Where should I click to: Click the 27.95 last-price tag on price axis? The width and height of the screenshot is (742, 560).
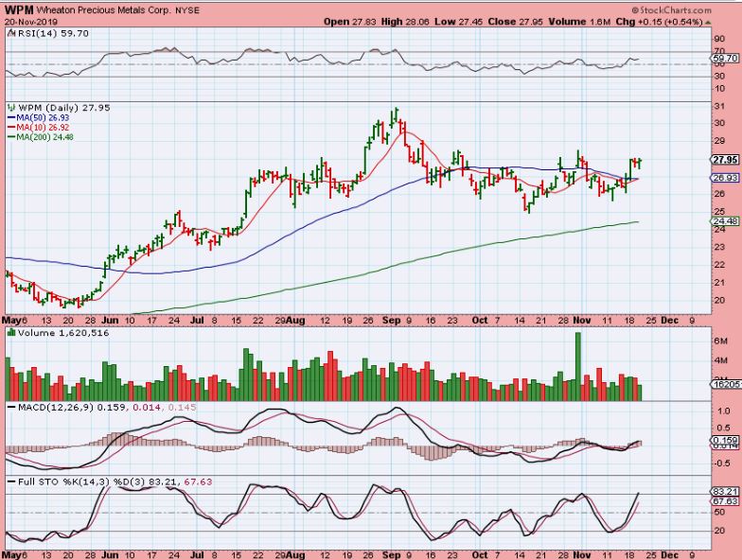(x=725, y=160)
